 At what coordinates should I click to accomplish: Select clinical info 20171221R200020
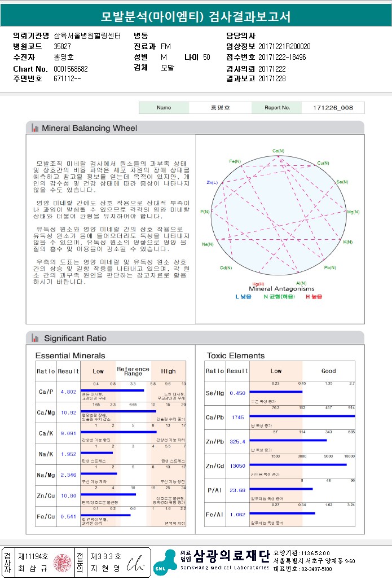(284, 47)
